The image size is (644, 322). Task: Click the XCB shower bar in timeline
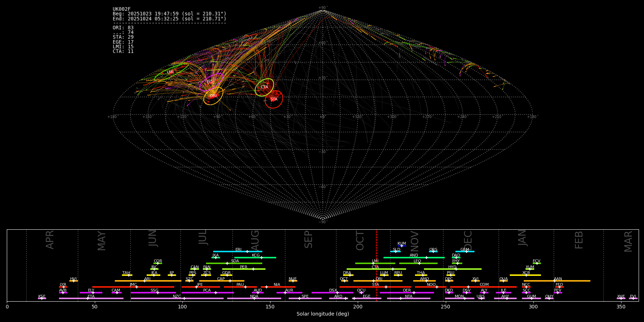coord(525,275)
